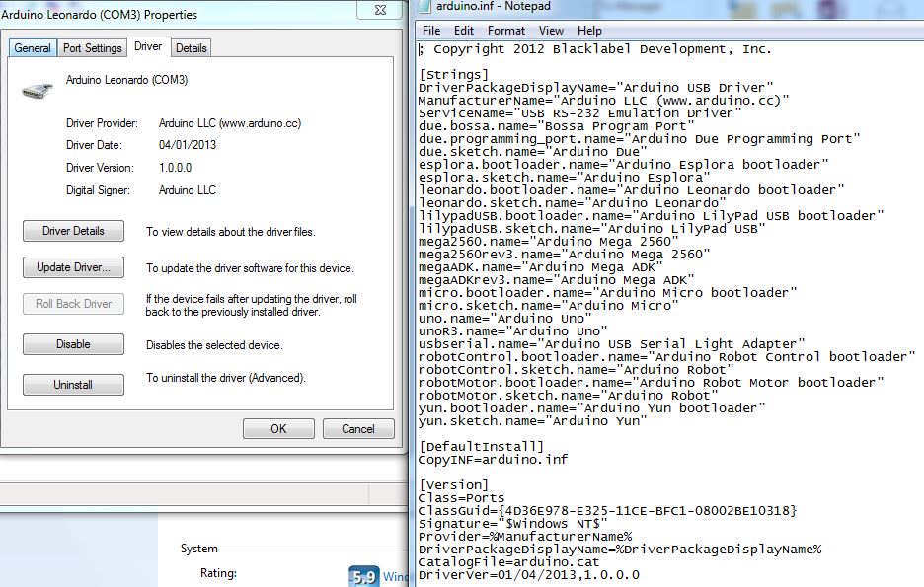
Task: Click the "megaADKrev3.name" line
Action: click(x=557, y=279)
